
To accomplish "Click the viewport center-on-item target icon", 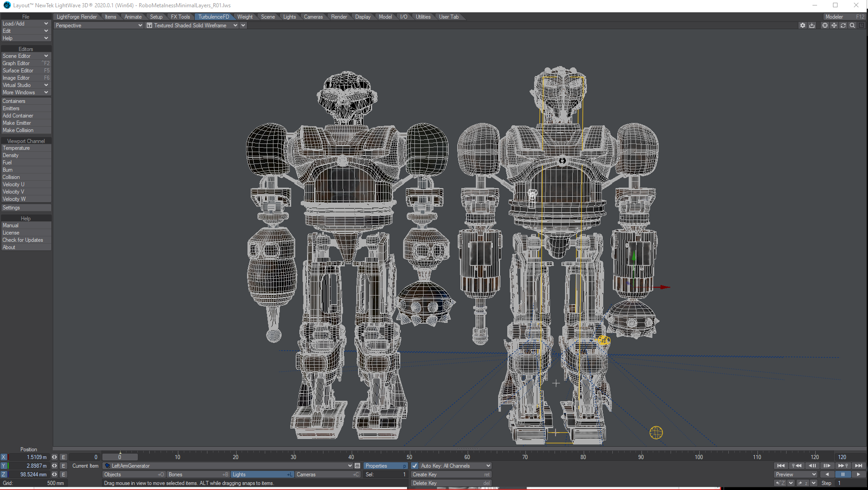I will click(825, 26).
